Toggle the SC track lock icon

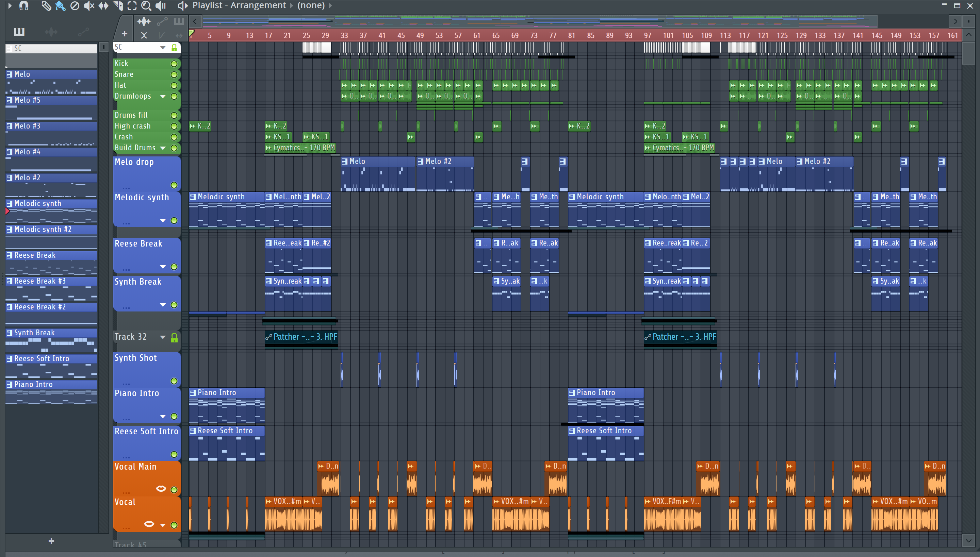pos(174,48)
